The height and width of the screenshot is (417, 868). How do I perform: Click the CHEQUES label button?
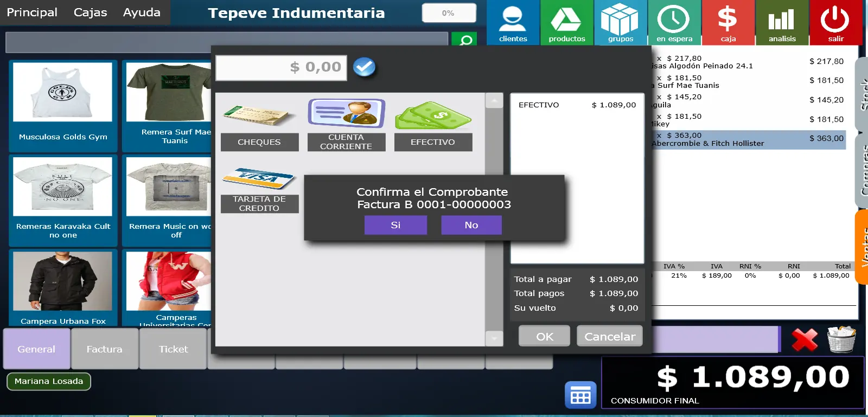coord(259,142)
